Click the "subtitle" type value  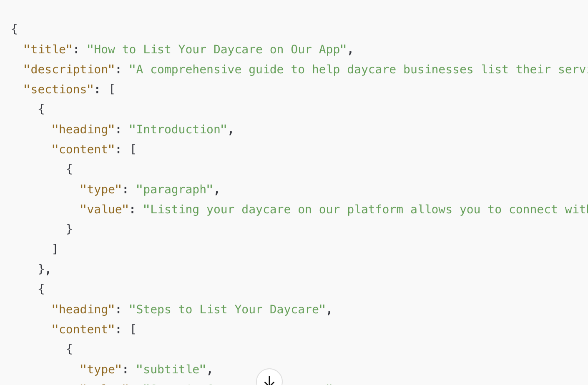[171, 369]
